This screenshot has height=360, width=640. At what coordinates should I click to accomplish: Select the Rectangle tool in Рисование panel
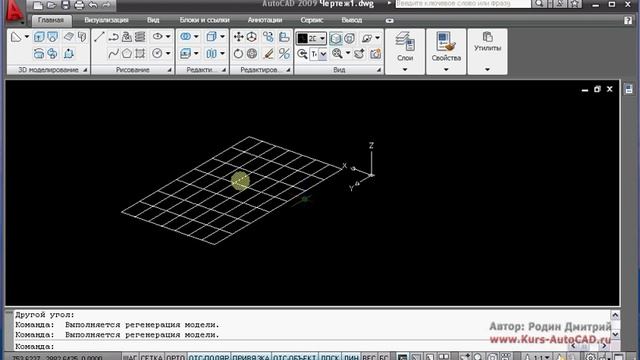pos(140,53)
